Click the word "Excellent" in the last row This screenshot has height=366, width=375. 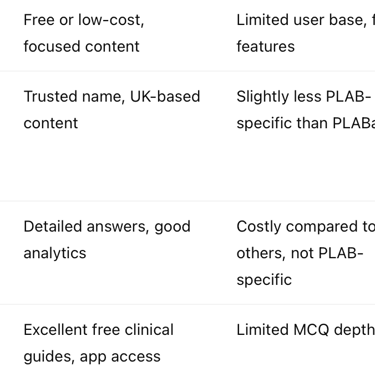click(x=56, y=330)
